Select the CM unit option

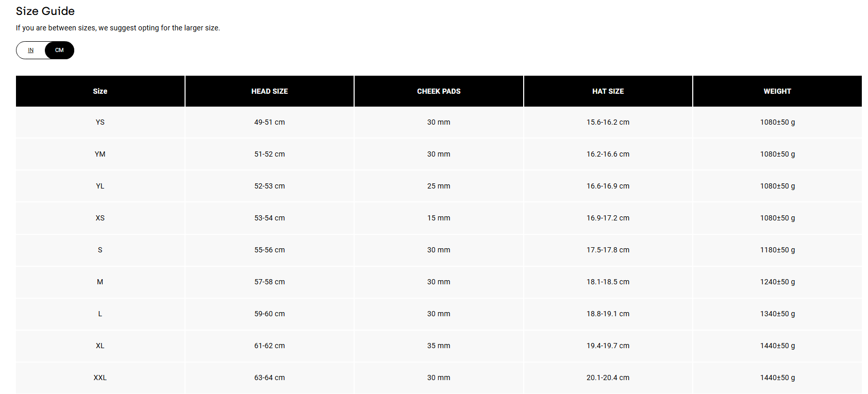coord(59,50)
